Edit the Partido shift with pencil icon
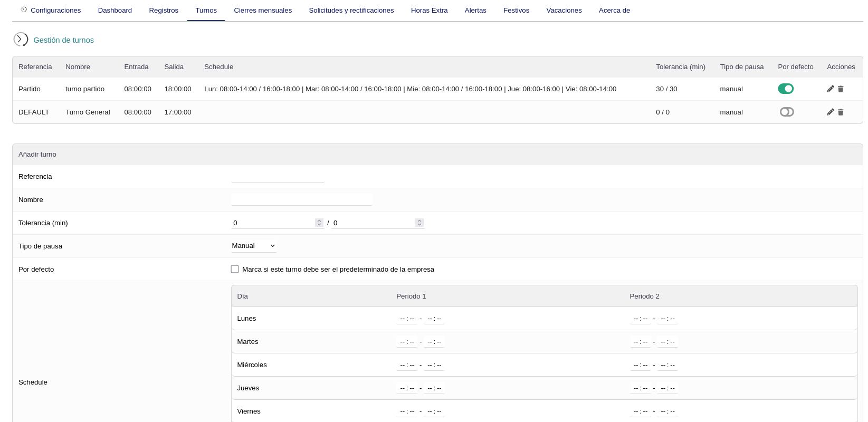This screenshot has width=868, height=422. click(830, 89)
